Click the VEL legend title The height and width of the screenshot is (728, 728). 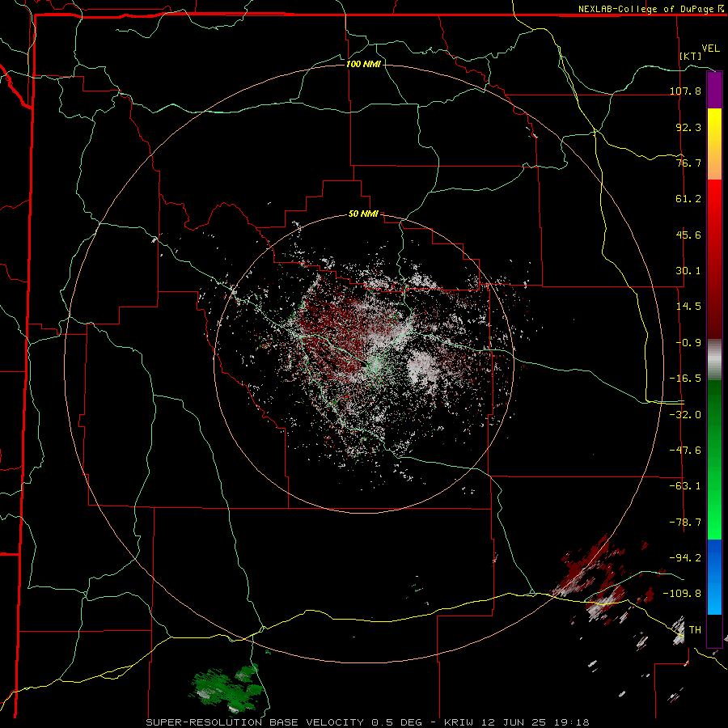[x=710, y=49]
